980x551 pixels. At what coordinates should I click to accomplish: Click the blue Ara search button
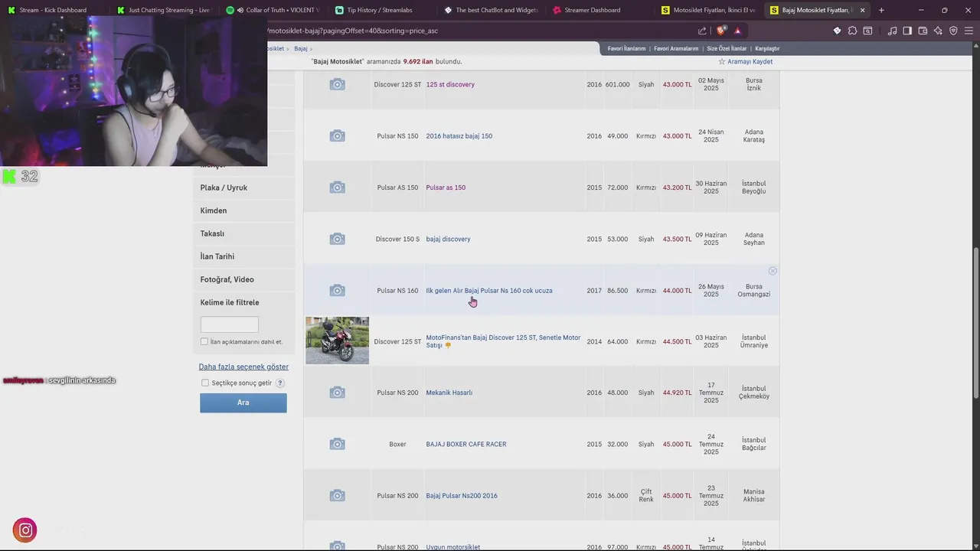pos(243,403)
